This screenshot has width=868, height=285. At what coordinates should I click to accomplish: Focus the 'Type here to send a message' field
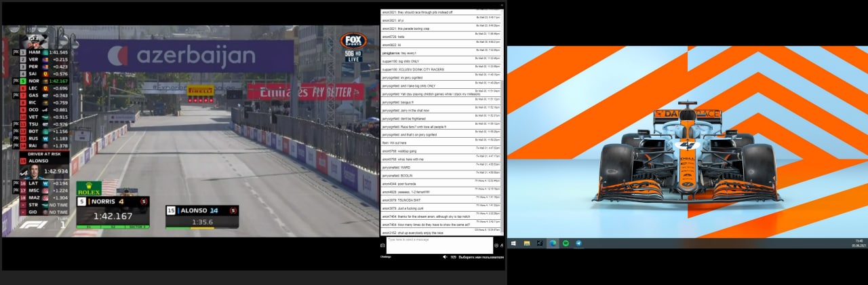[439, 245]
